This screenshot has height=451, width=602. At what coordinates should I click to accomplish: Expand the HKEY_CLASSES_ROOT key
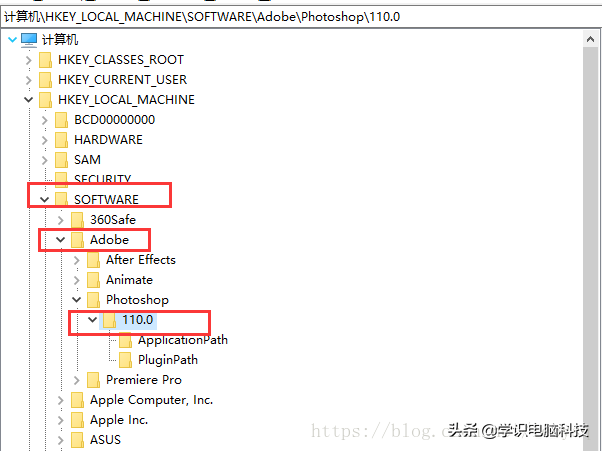click(29, 60)
